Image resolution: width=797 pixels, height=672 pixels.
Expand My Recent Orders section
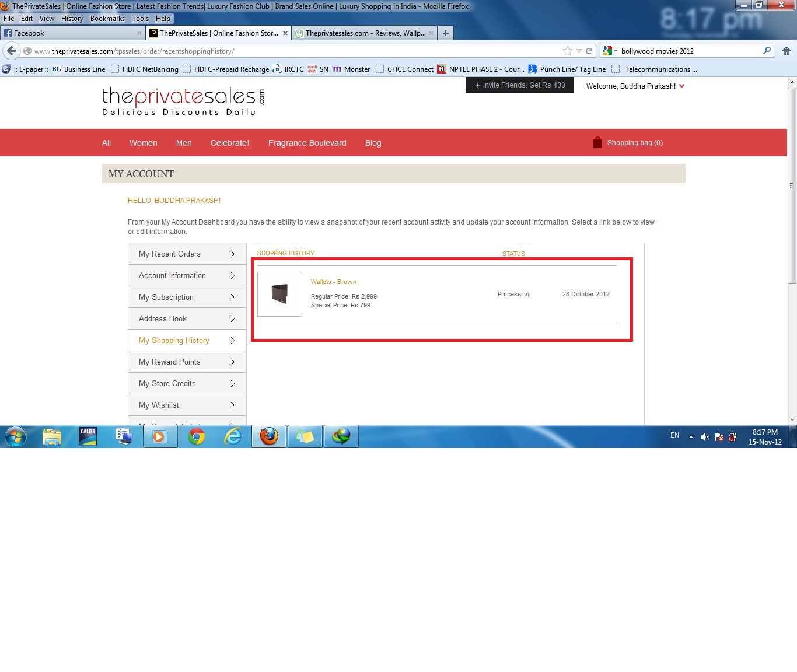click(x=187, y=254)
